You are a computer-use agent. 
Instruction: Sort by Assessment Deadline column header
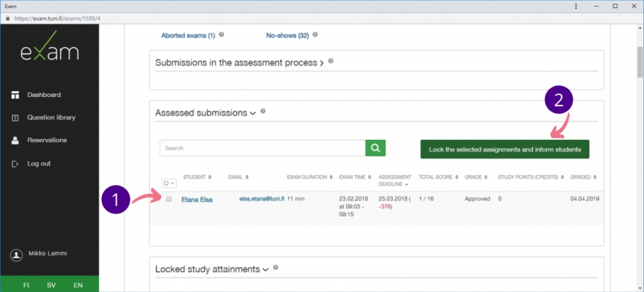(394, 181)
